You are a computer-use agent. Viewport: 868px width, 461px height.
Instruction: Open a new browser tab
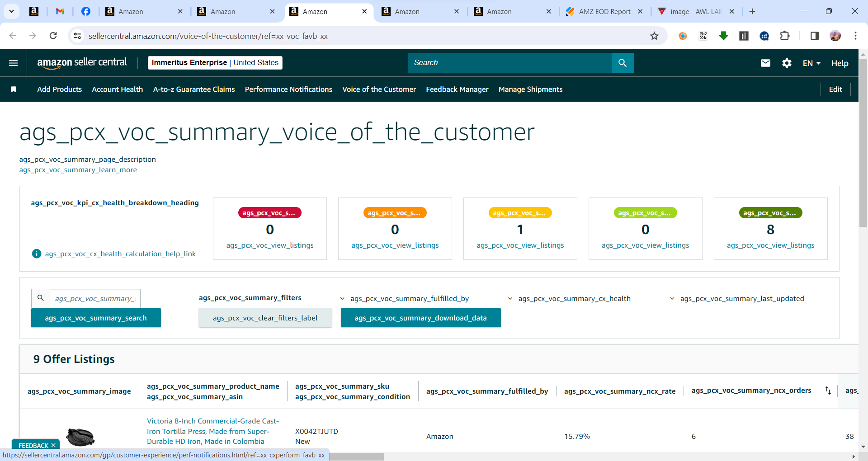point(752,11)
